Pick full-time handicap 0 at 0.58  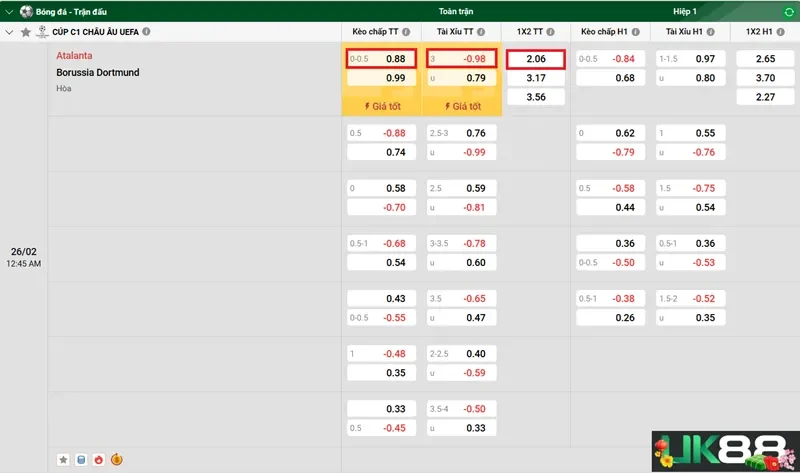[x=381, y=188]
